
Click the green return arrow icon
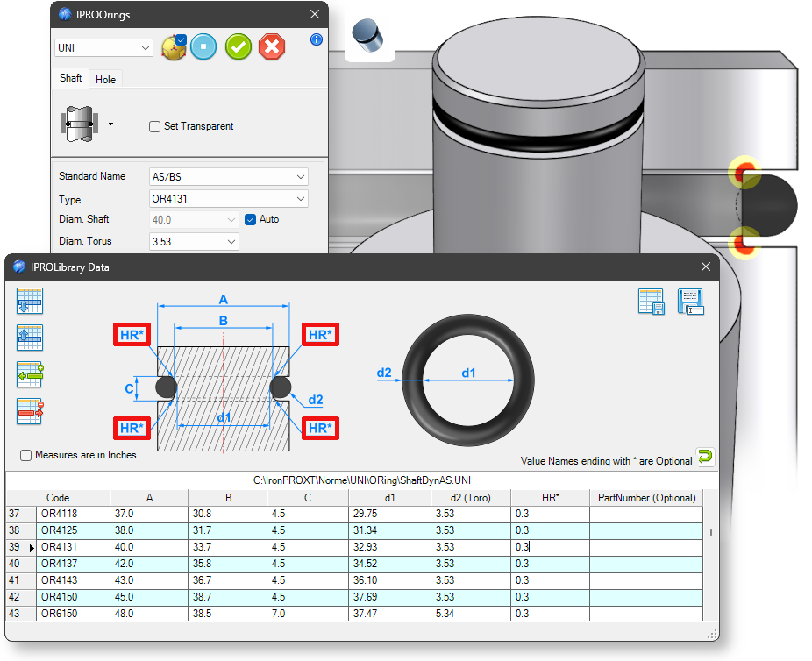point(705,457)
